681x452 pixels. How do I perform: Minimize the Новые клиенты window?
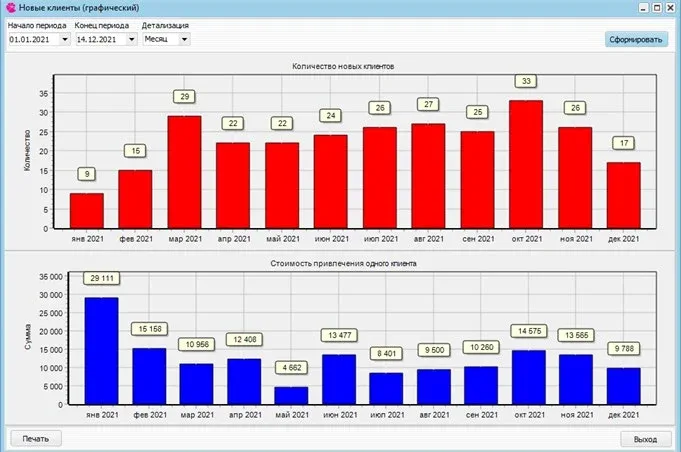pyautogui.click(x=644, y=7)
